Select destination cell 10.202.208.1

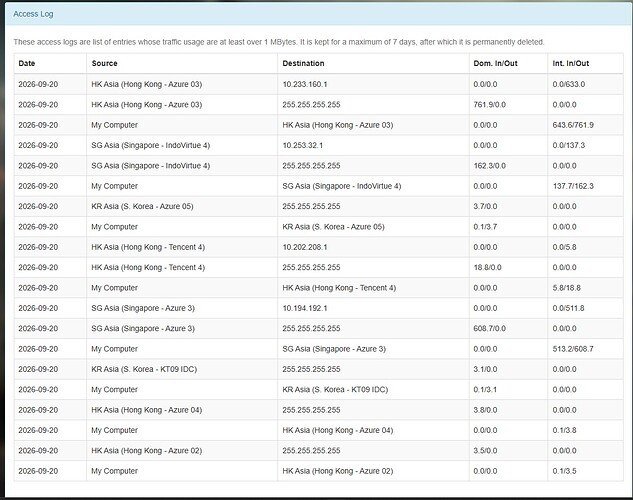[x=305, y=247]
